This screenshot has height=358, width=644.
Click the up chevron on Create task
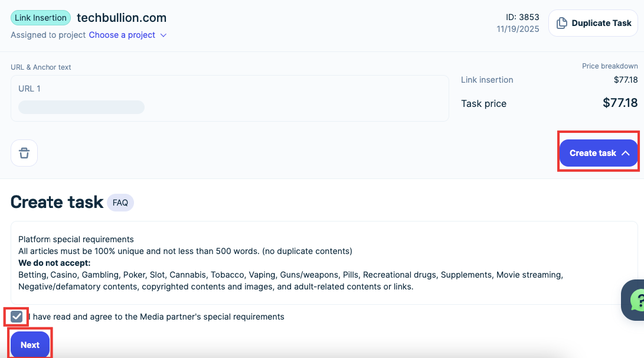click(626, 153)
